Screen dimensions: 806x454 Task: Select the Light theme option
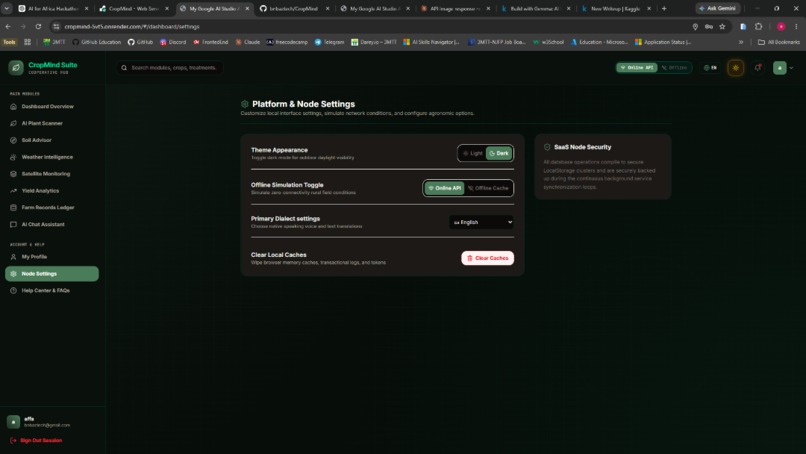point(472,153)
